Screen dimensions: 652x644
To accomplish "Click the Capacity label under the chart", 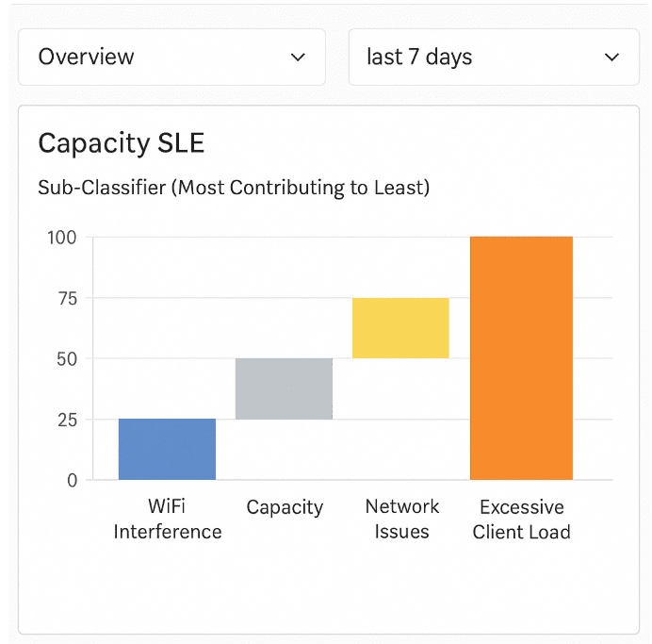I will tap(285, 507).
